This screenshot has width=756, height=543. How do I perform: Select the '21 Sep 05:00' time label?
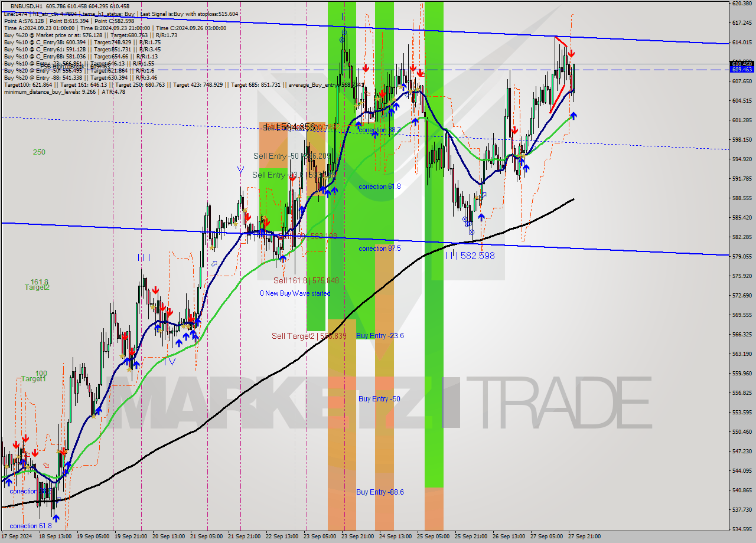click(207, 537)
